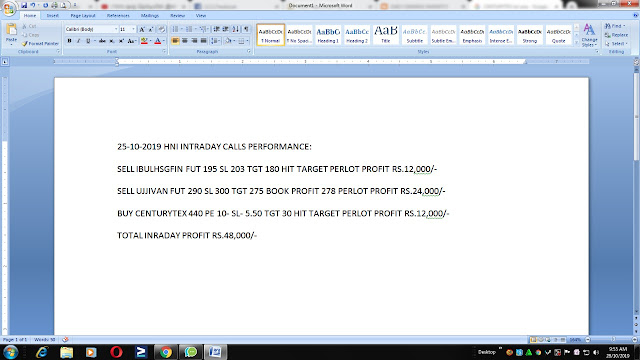
Task: Apply strikethrough formatting
Action: (x=102, y=41)
